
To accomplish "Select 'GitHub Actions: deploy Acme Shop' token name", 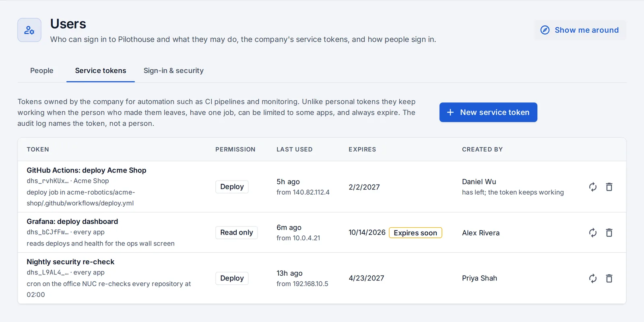I will (87, 170).
